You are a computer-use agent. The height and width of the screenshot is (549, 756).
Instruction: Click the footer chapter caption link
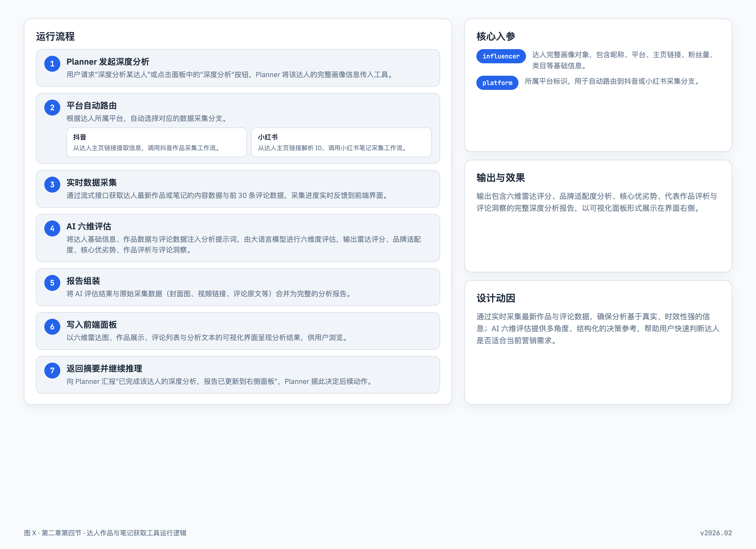coord(105,533)
